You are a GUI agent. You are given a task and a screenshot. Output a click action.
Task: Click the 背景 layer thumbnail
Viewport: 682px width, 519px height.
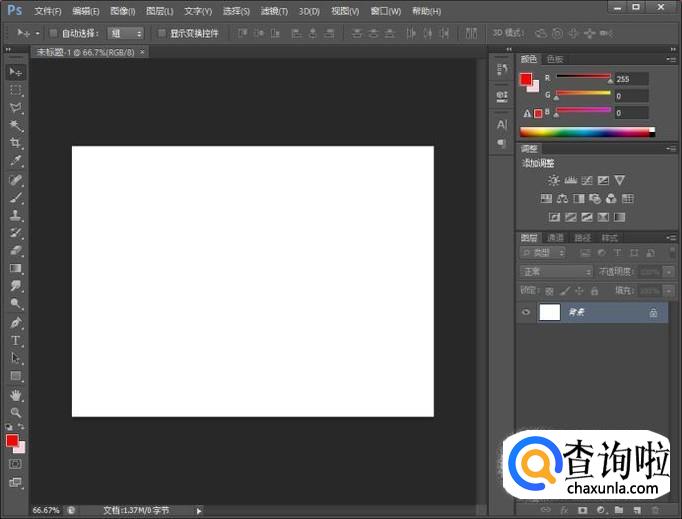coord(550,312)
